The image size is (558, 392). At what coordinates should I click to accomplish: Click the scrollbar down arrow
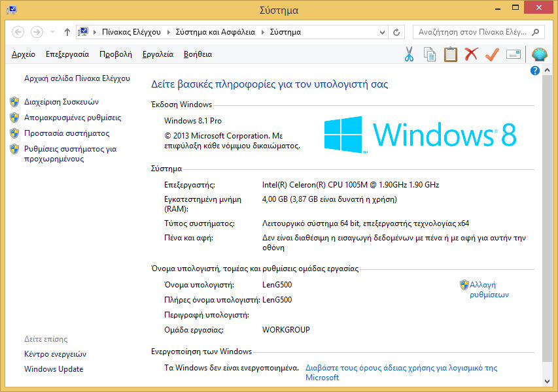pos(548,382)
